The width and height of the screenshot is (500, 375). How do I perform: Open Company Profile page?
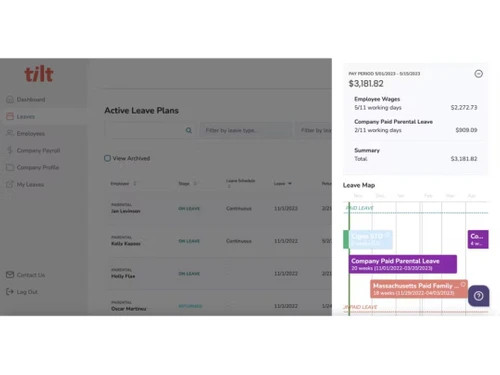pyautogui.click(x=38, y=167)
